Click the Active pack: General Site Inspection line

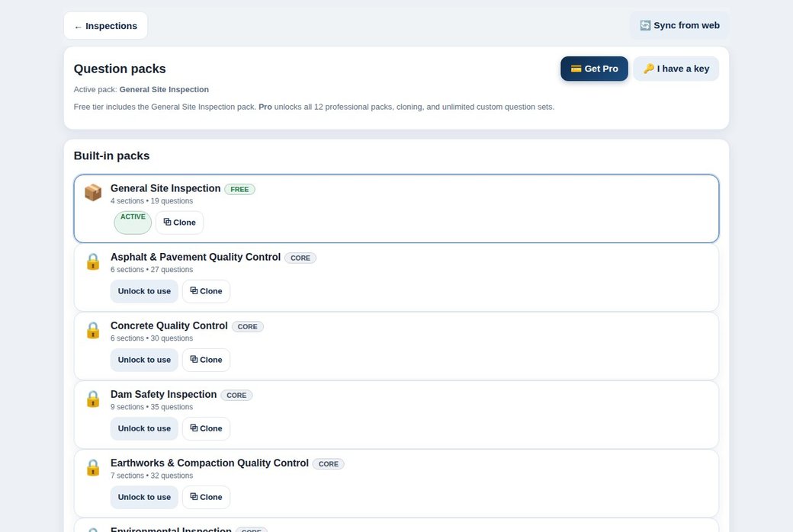tap(141, 89)
